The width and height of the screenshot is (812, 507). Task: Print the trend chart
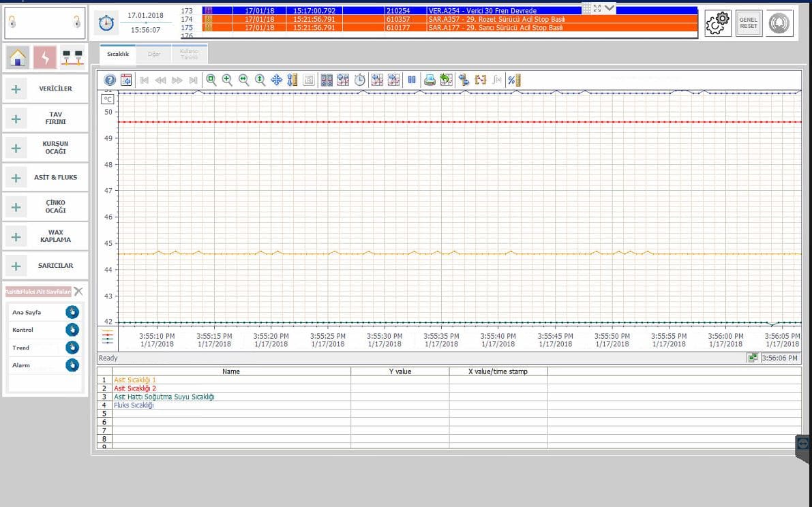point(430,80)
